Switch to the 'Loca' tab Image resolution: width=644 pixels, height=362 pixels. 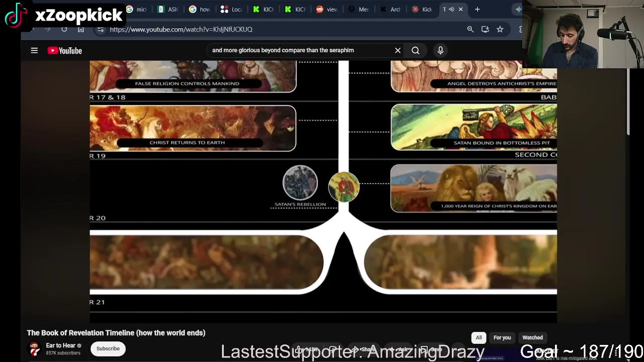[231, 9]
